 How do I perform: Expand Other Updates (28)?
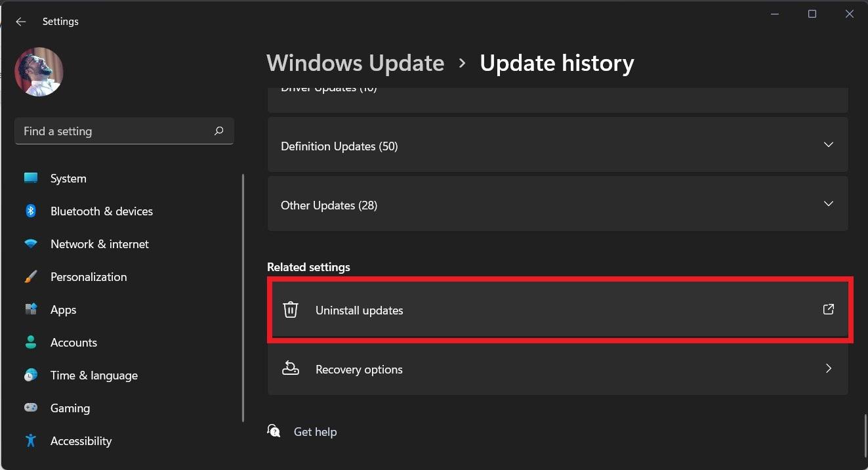tap(829, 203)
